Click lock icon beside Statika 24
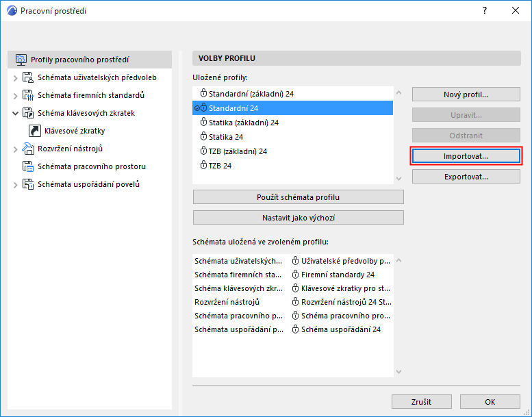Image resolution: width=532 pixels, height=417 pixels. point(203,136)
